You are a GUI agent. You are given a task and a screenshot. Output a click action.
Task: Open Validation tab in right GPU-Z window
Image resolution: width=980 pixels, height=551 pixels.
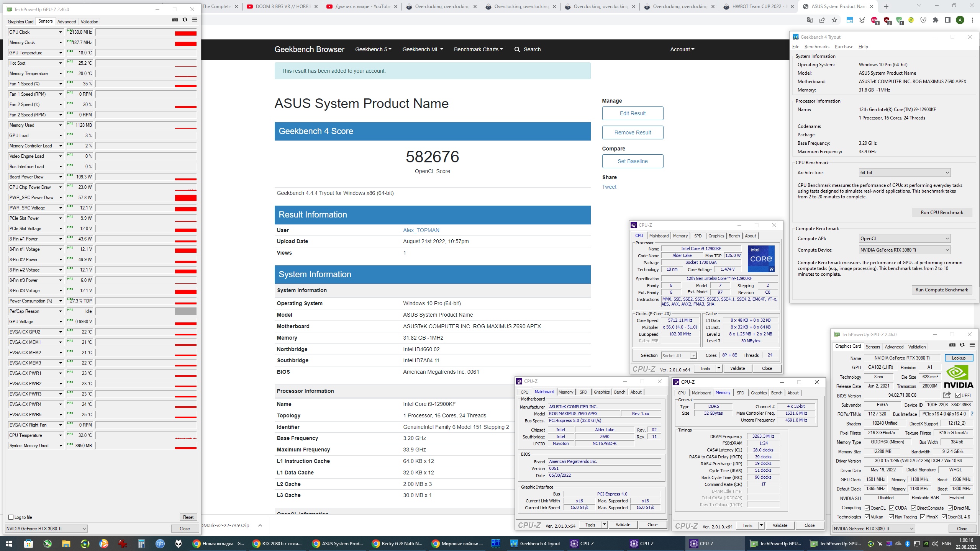(x=917, y=347)
